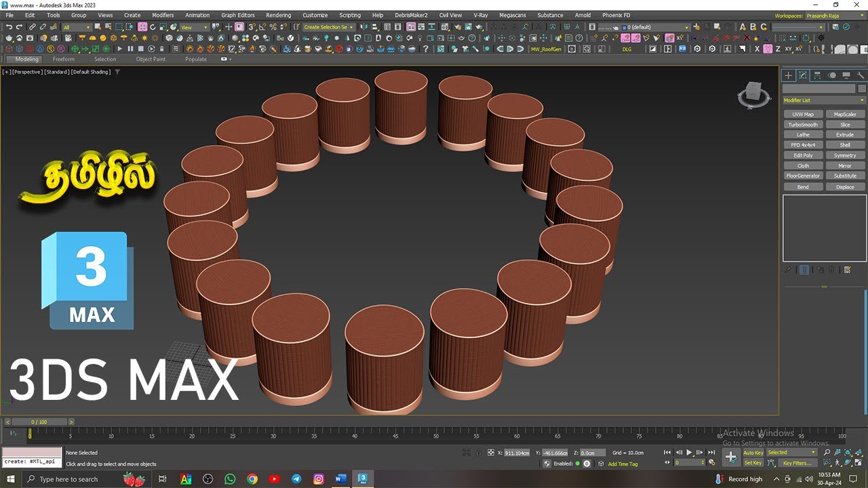Open the V-Ray menu
The width and height of the screenshot is (868, 488).
(480, 15)
